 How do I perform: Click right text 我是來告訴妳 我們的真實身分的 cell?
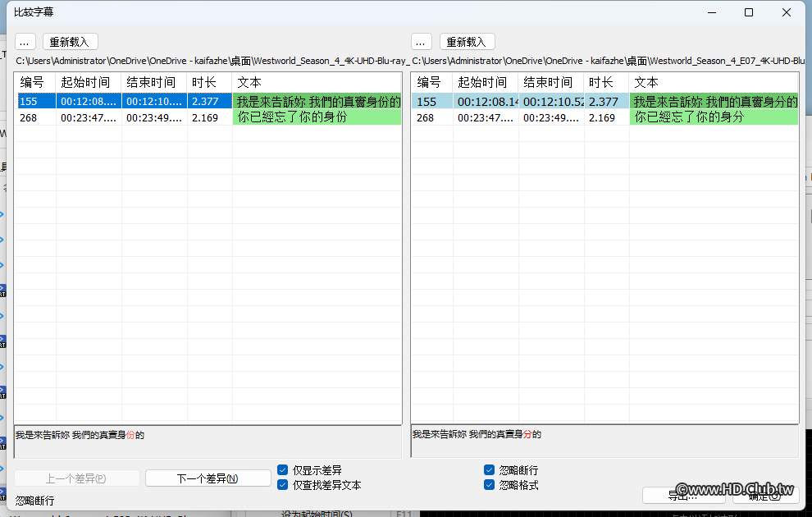point(714,102)
